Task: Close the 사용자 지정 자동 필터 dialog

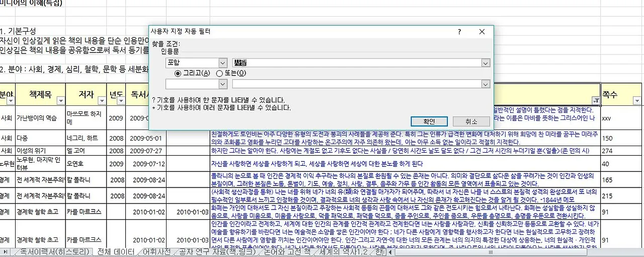Action: tap(482, 32)
